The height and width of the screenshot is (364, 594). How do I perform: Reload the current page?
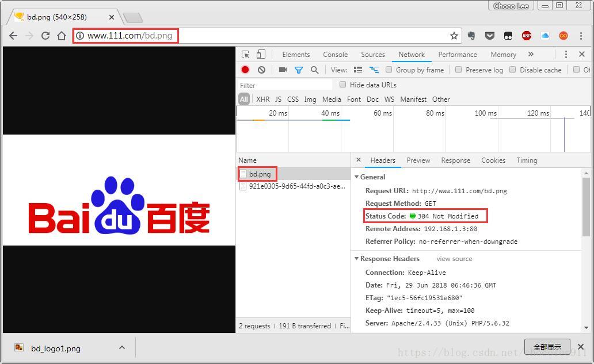click(45, 36)
